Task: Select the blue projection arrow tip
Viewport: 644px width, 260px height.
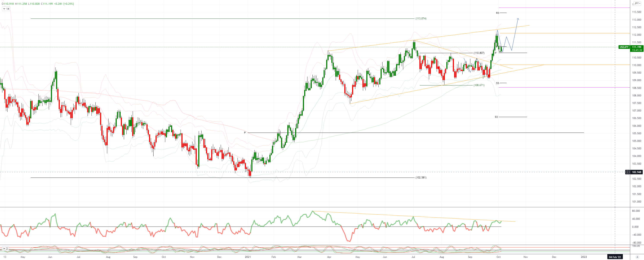Action: [x=518, y=19]
